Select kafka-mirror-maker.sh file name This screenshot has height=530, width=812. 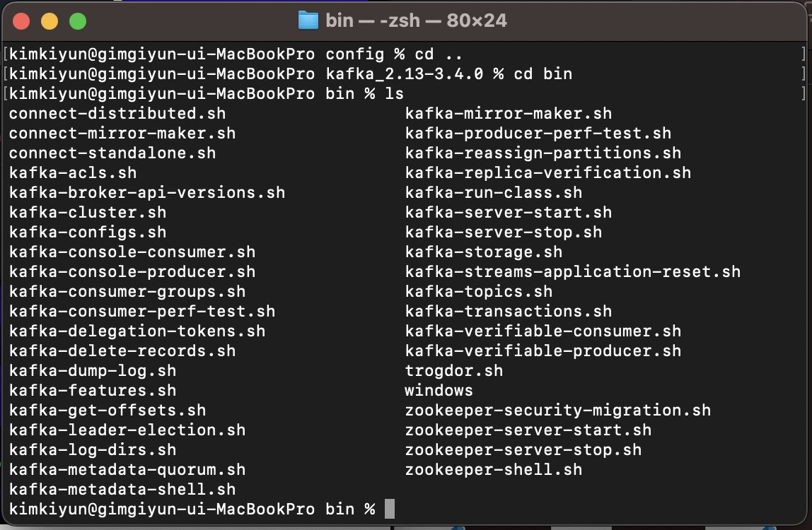(x=509, y=113)
